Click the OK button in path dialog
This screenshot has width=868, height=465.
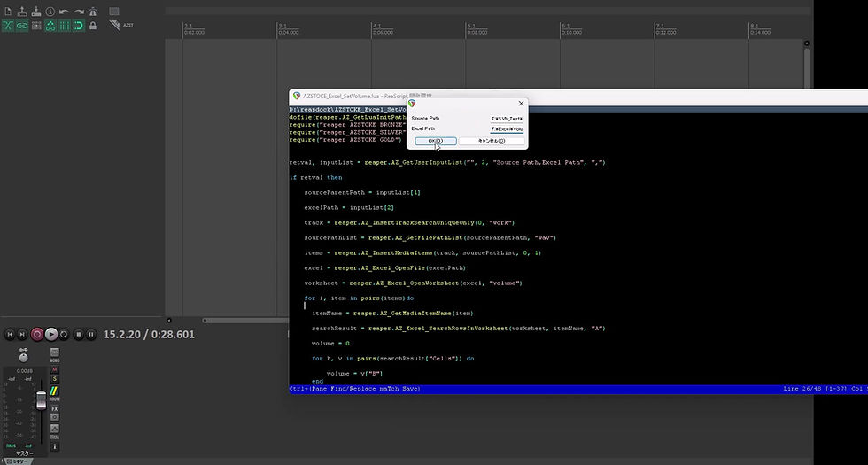tap(436, 141)
